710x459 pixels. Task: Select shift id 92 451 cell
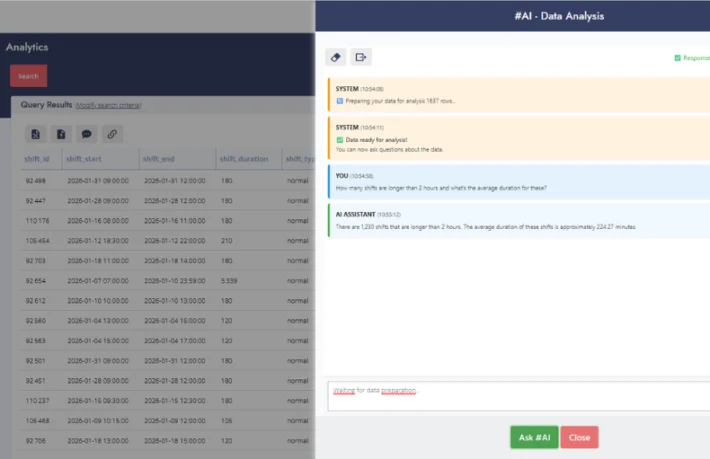pyautogui.click(x=36, y=381)
